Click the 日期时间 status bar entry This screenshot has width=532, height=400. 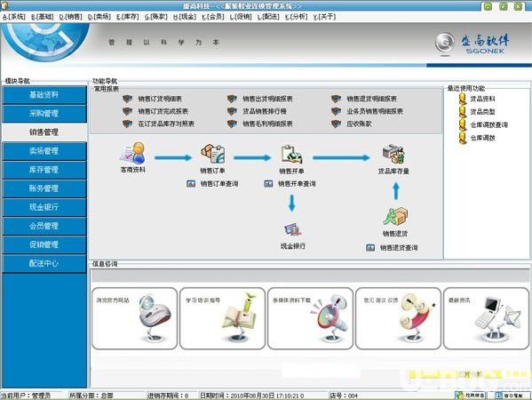tap(251, 396)
